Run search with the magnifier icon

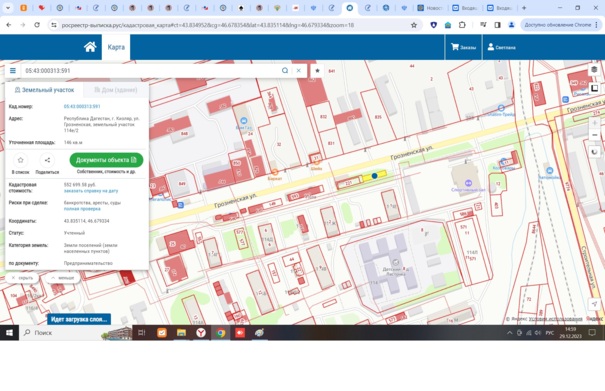tap(285, 71)
